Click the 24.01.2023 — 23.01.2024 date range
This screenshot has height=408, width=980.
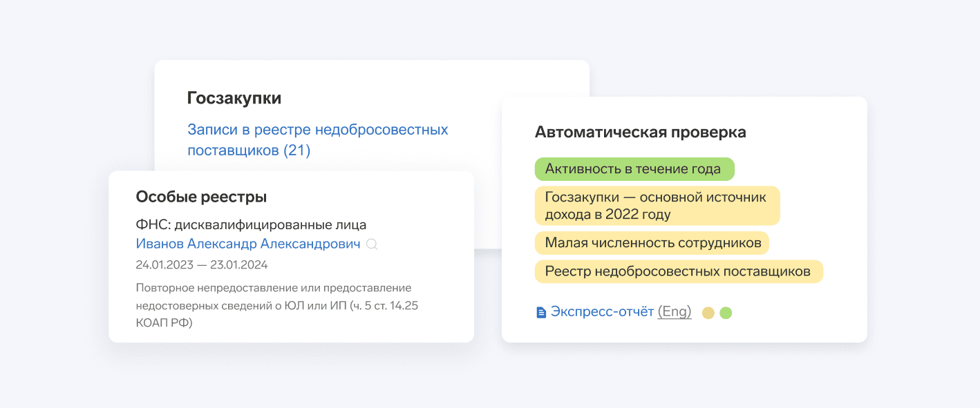[202, 264]
